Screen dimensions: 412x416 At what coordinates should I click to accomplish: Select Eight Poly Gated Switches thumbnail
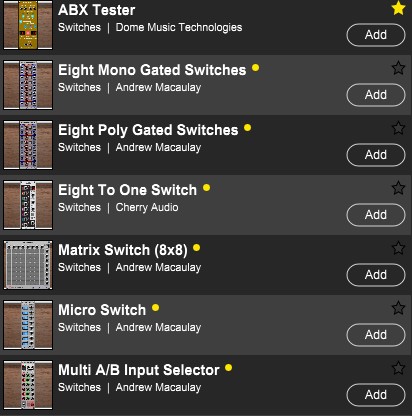point(28,145)
